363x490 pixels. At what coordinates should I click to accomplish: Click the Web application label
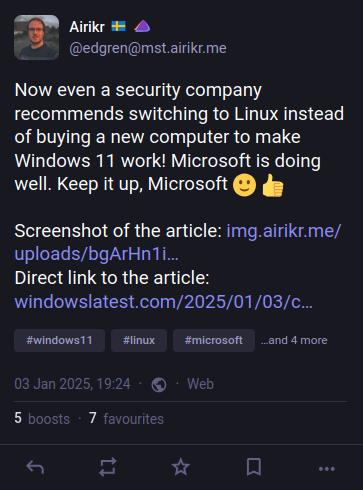200,384
